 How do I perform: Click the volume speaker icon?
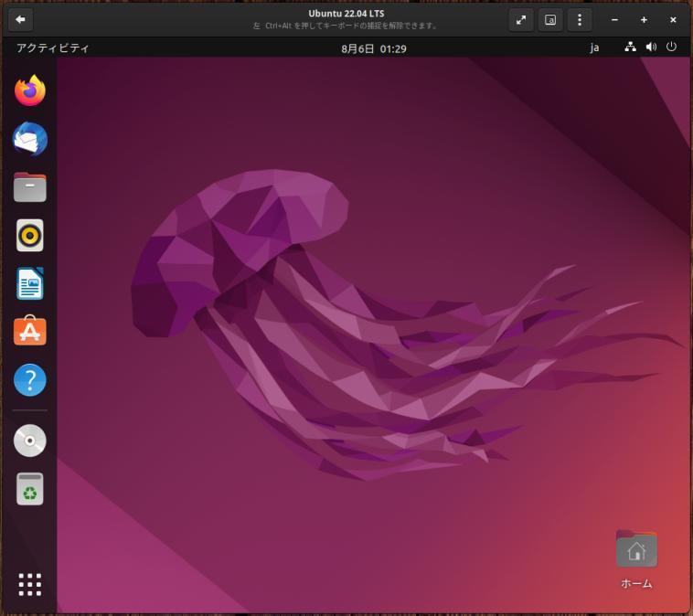(651, 47)
